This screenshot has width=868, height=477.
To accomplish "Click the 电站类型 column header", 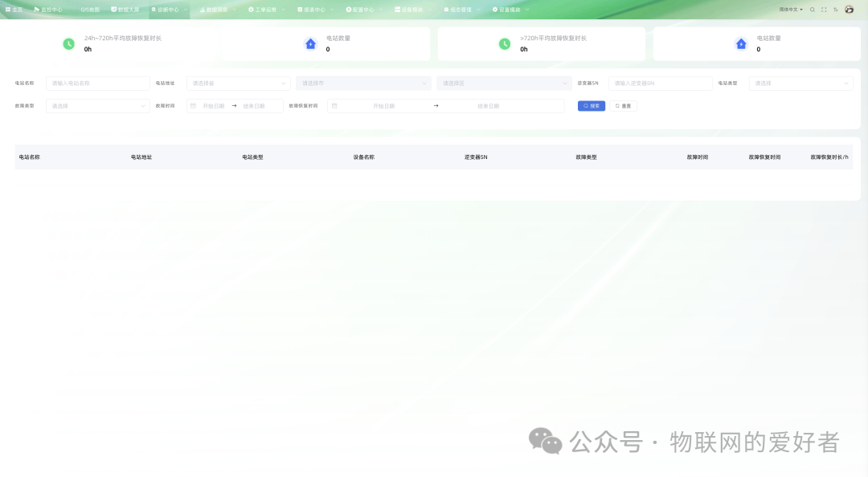I will [252, 157].
